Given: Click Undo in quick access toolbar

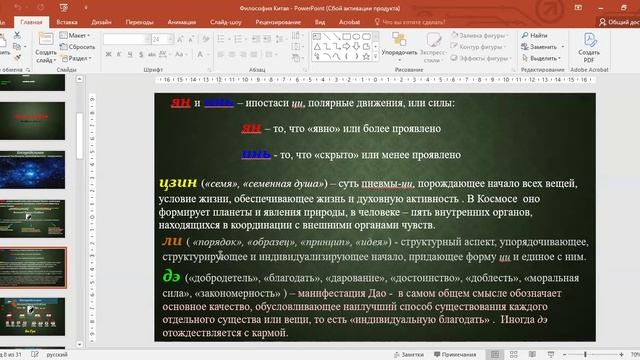Looking at the screenshot, I should pos(18,8).
